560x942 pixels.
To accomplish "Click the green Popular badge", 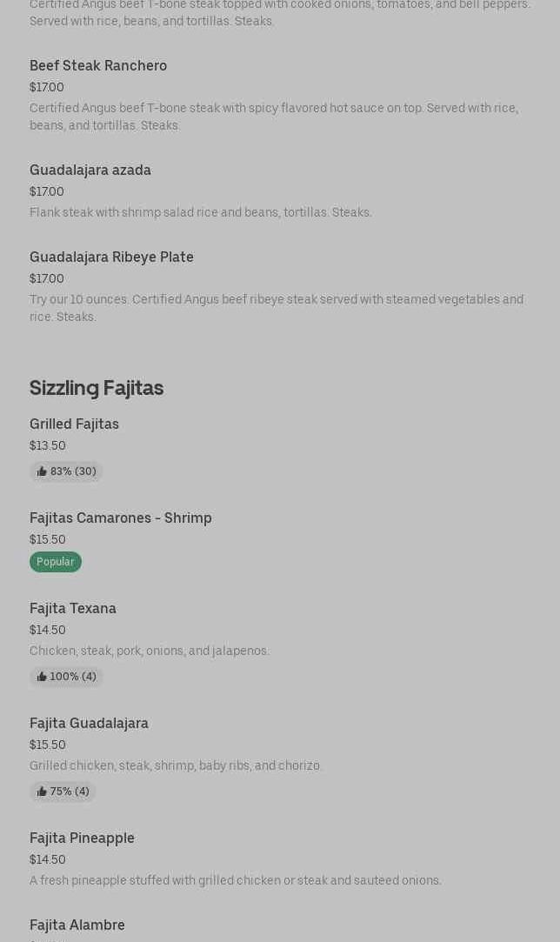I will coord(56,562).
